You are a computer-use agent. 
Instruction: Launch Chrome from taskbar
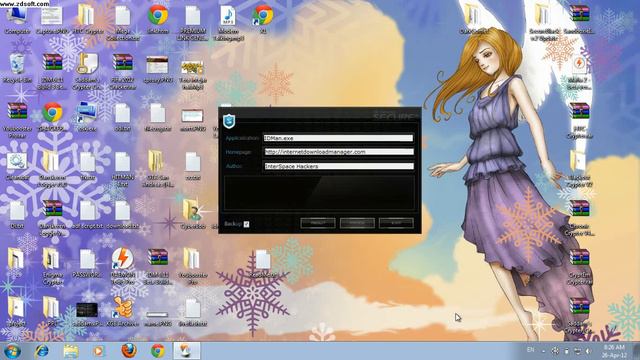(158, 351)
